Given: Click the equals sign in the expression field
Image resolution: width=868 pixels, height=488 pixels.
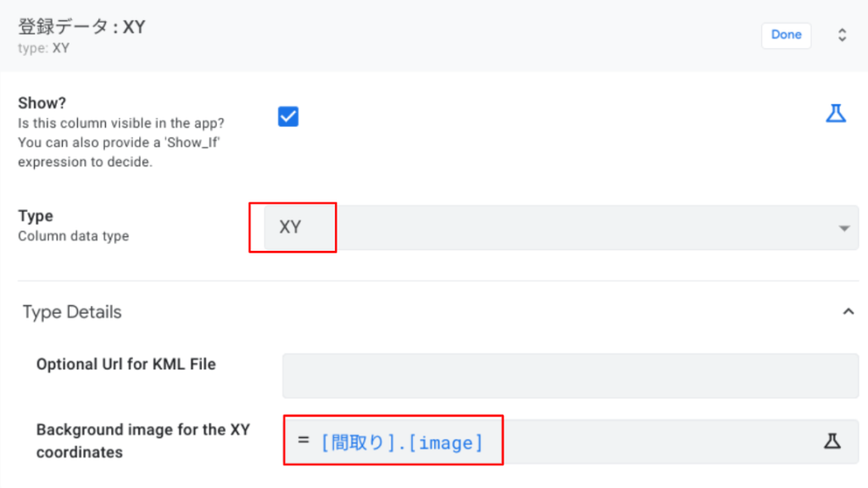Looking at the screenshot, I should (x=303, y=441).
